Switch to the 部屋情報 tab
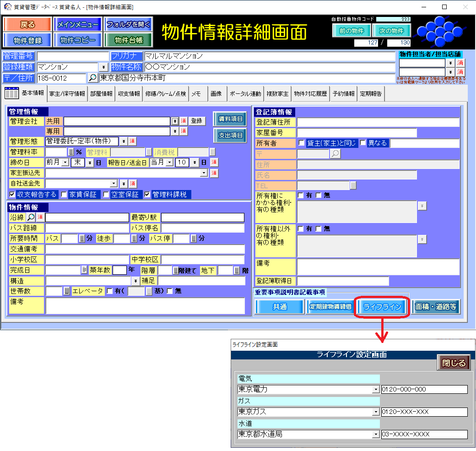Image resolution: width=476 pixels, height=451 pixels. coord(101,94)
